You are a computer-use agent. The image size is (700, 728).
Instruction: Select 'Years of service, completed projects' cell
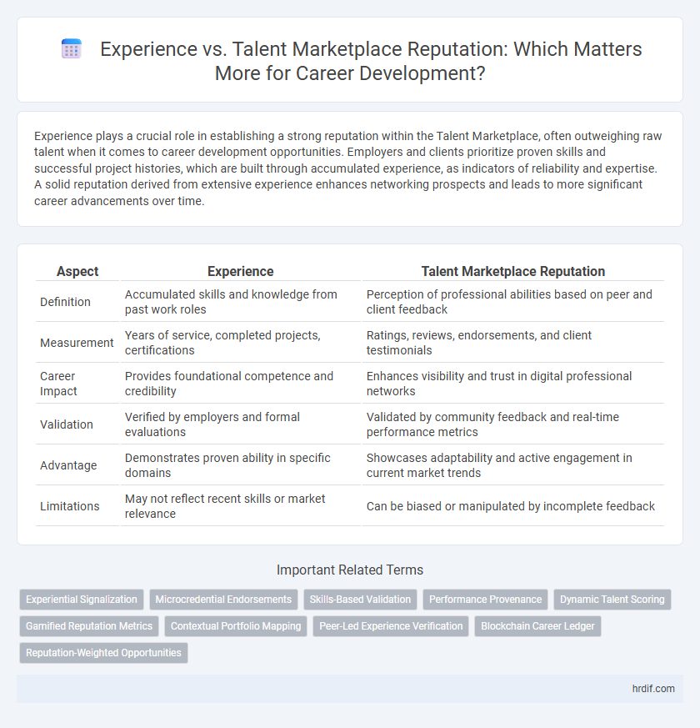point(240,343)
